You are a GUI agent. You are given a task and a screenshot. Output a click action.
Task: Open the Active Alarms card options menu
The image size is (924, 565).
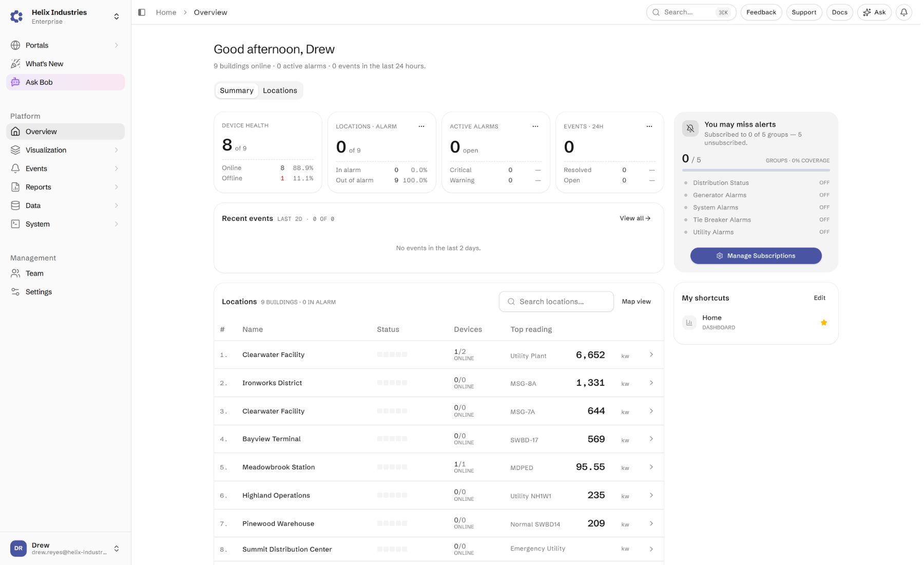point(535,126)
